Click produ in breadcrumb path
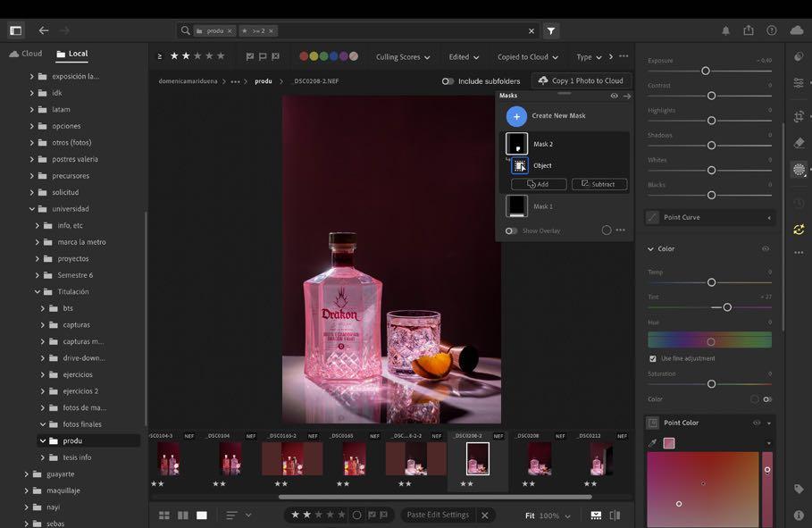 point(263,81)
